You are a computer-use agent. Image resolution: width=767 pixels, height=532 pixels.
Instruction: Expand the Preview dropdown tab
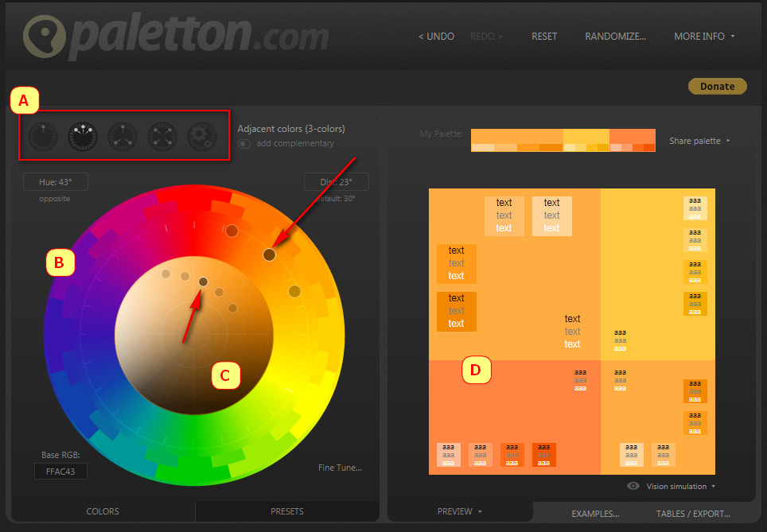click(x=459, y=511)
